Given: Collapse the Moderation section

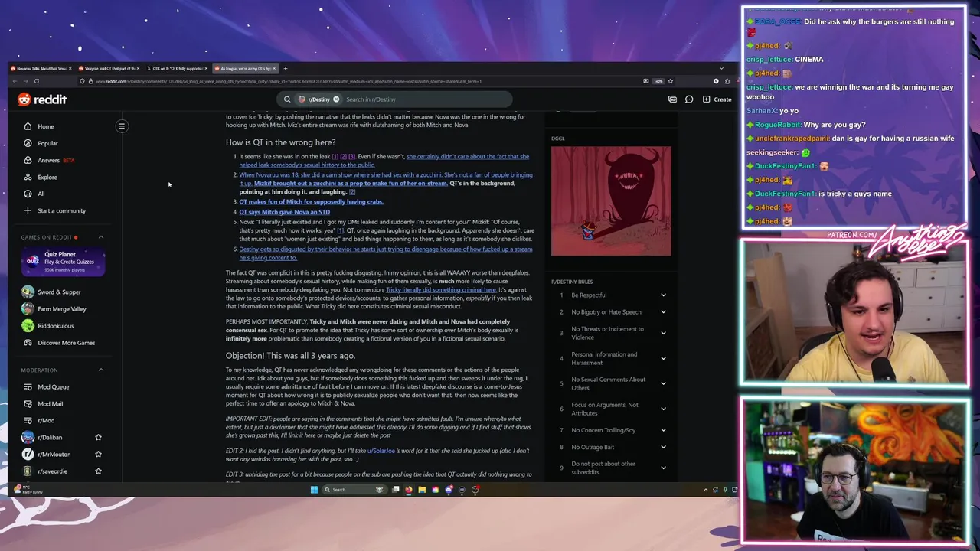Looking at the screenshot, I should (100, 370).
